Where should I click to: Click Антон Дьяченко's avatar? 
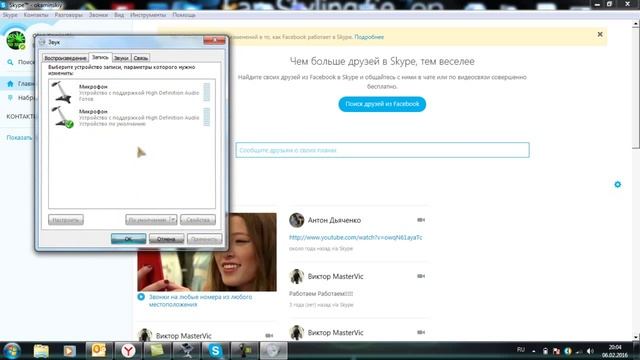297,220
